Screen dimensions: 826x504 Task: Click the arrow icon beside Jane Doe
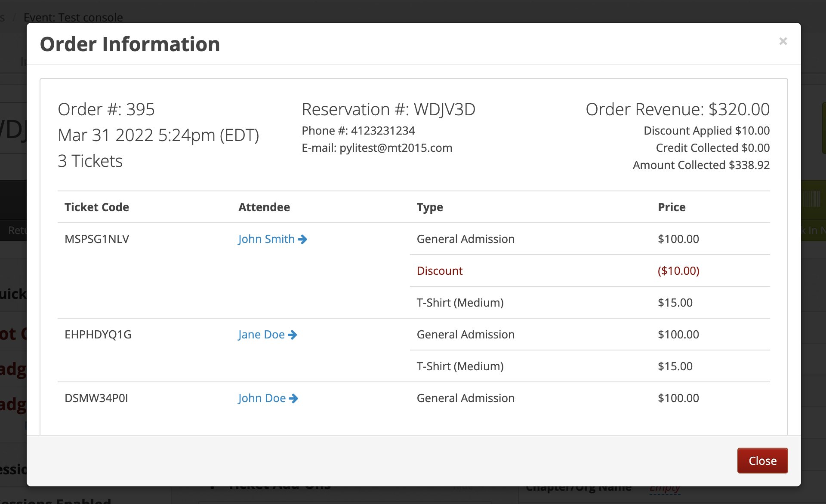pyautogui.click(x=293, y=335)
